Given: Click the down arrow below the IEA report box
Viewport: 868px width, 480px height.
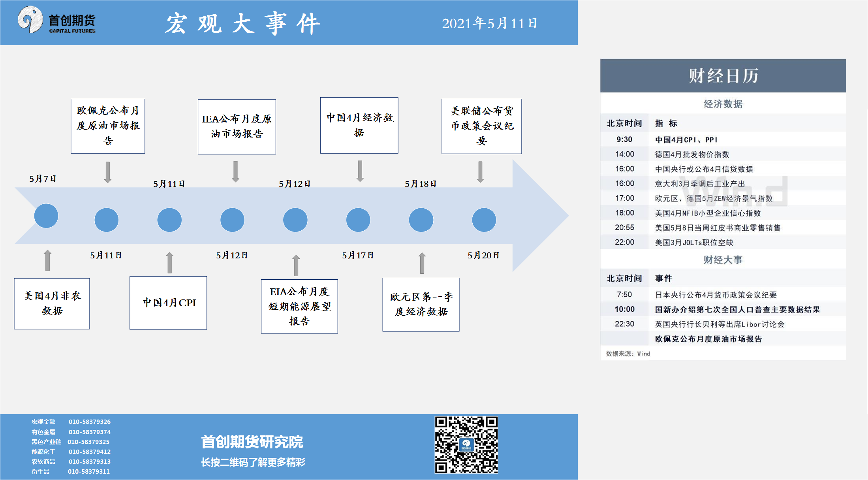Looking at the screenshot, I should [x=236, y=171].
